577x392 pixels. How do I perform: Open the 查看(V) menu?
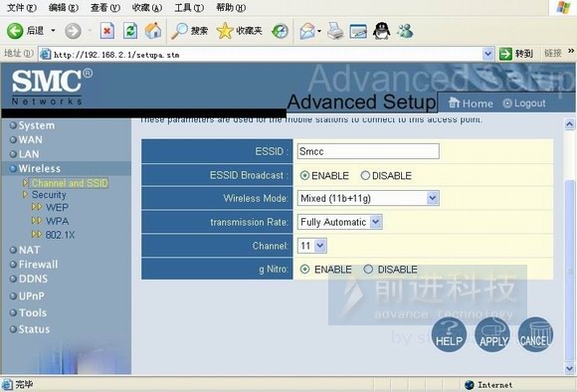point(105,7)
